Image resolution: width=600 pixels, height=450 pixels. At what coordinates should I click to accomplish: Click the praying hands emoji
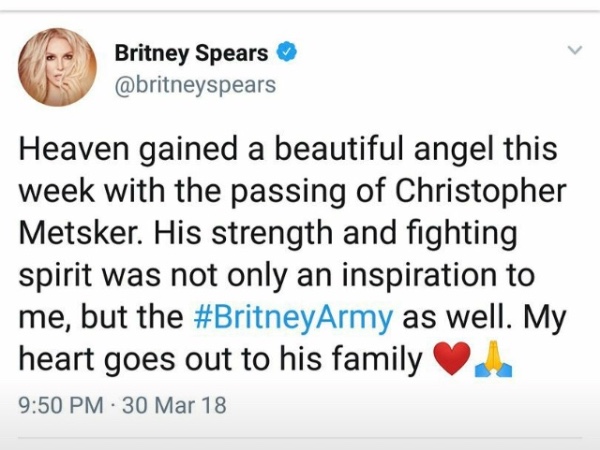pyautogui.click(x=493, y=359)
